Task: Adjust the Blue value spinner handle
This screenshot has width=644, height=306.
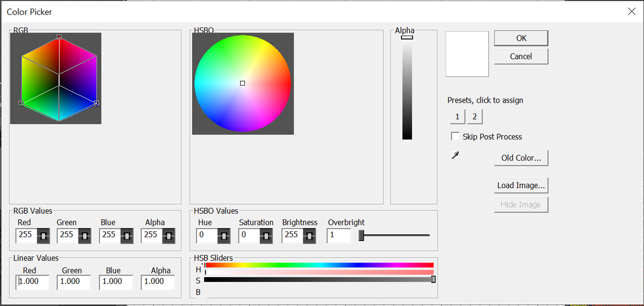Action: click(x=127, y=236)
